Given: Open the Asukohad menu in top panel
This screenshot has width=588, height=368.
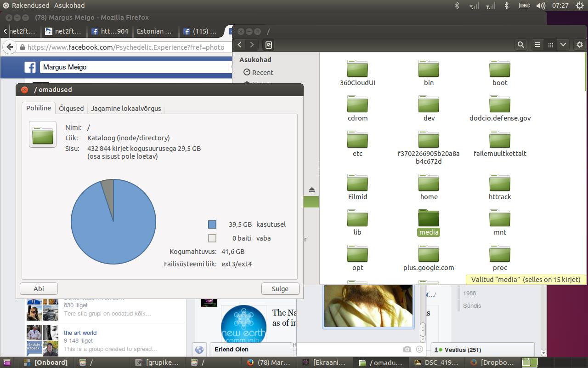Looking at the screenshot, I should pyautogui.click(x=69, y=6).
